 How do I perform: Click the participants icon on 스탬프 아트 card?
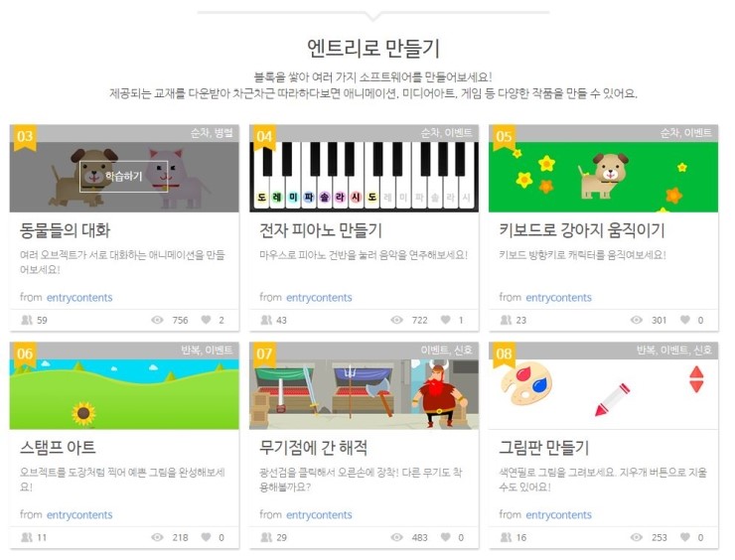tap(27, 537)
